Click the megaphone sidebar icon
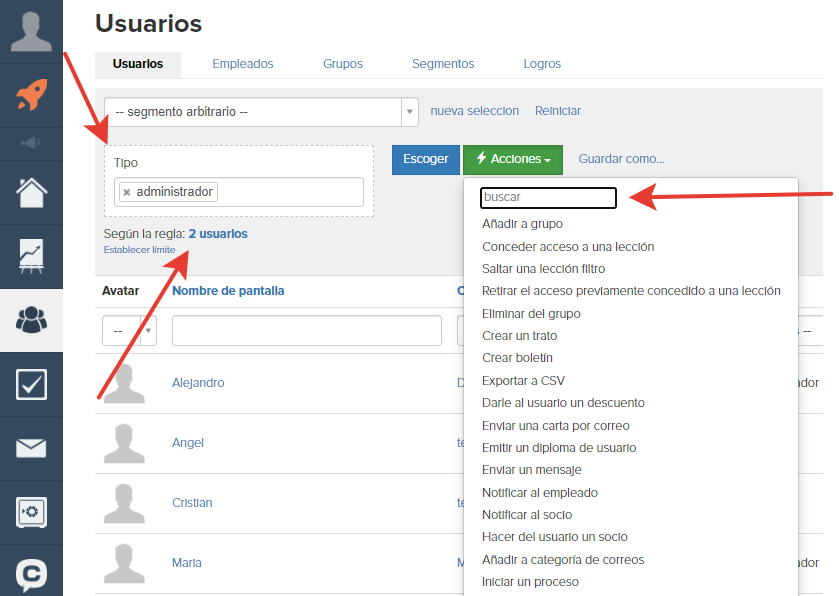The height and width of the screenshot is (596, 839). pyautogui.click(x=31, y=143)
